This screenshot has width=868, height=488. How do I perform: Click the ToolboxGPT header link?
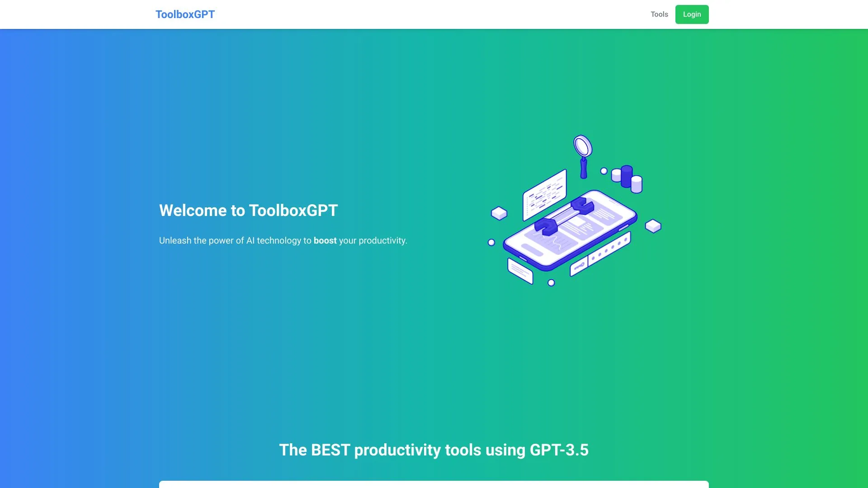point(185,14)
